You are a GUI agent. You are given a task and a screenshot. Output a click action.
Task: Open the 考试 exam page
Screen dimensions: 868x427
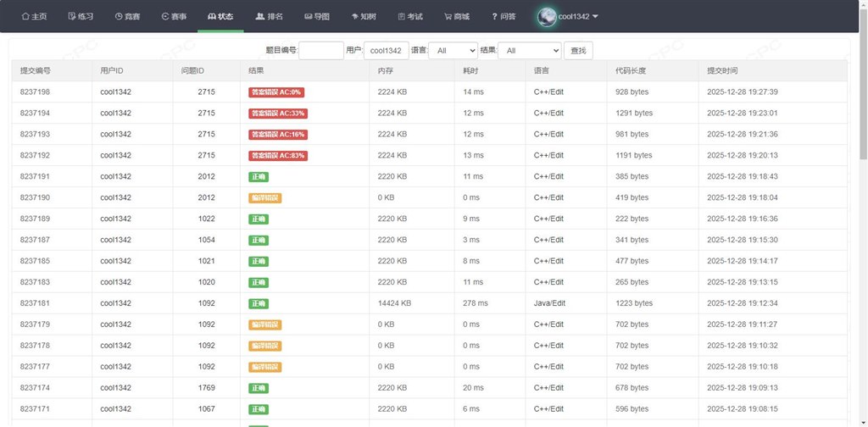(x=409, y=16)
